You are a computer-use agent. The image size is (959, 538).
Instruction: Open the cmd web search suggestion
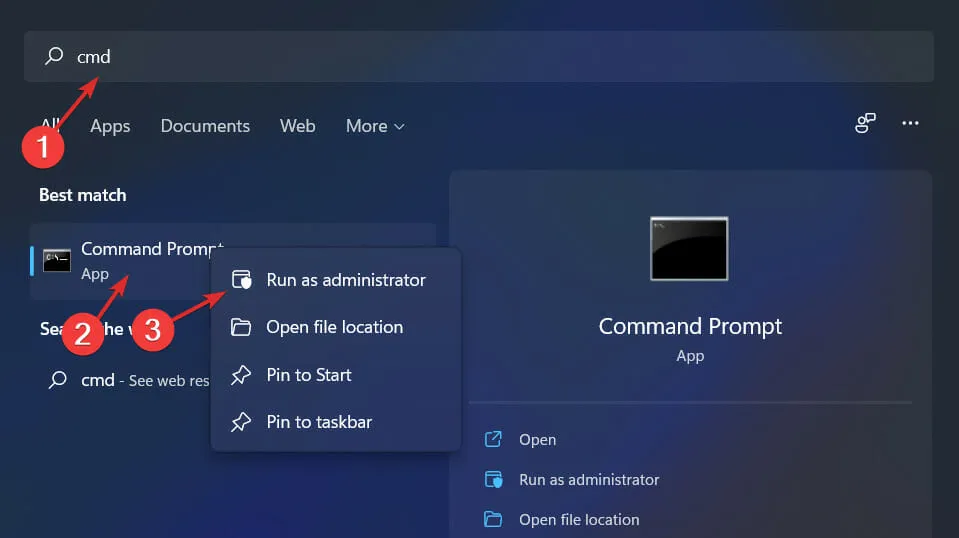tap(130, 380)
